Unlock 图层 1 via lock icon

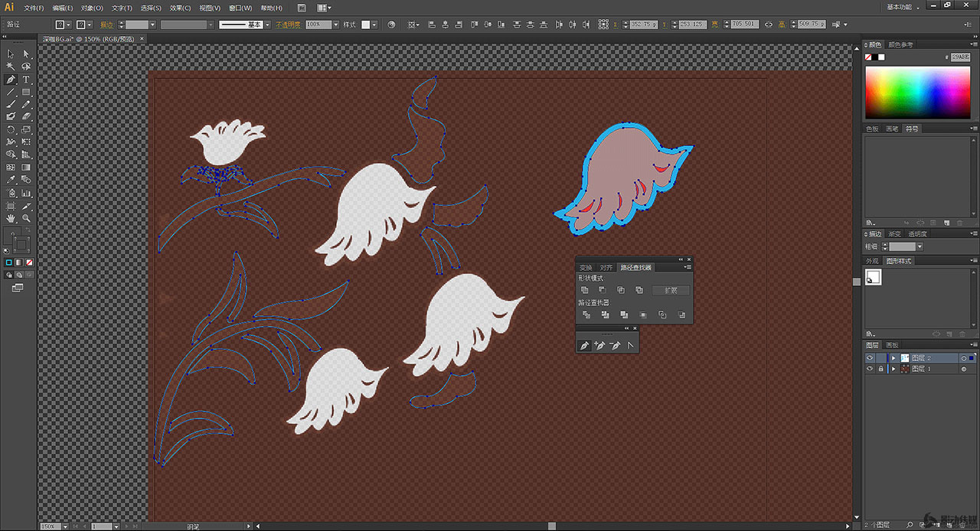point(880,369)
